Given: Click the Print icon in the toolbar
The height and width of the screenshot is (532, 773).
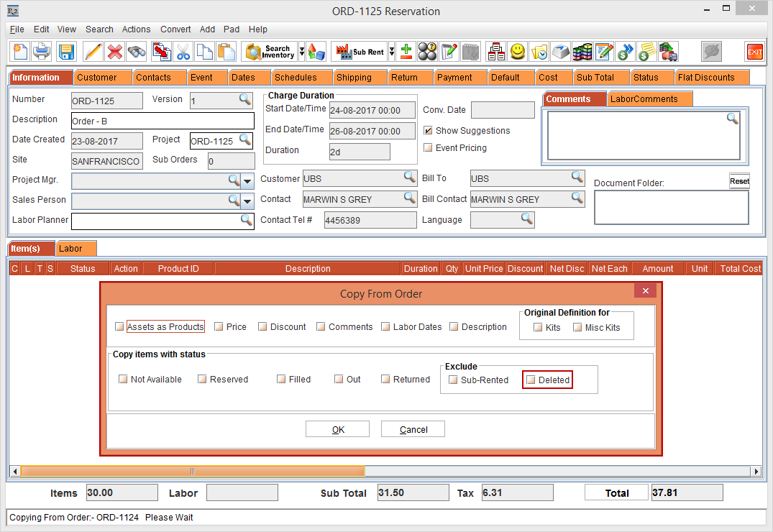Looking at the screenshot, I should 42,52.
